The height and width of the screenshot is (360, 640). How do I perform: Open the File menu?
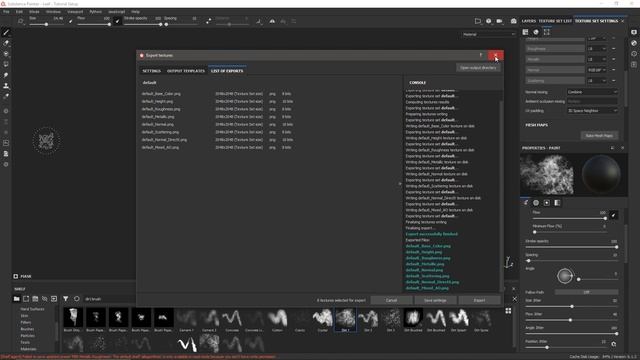pyautogui.click(x=6, y=12)
